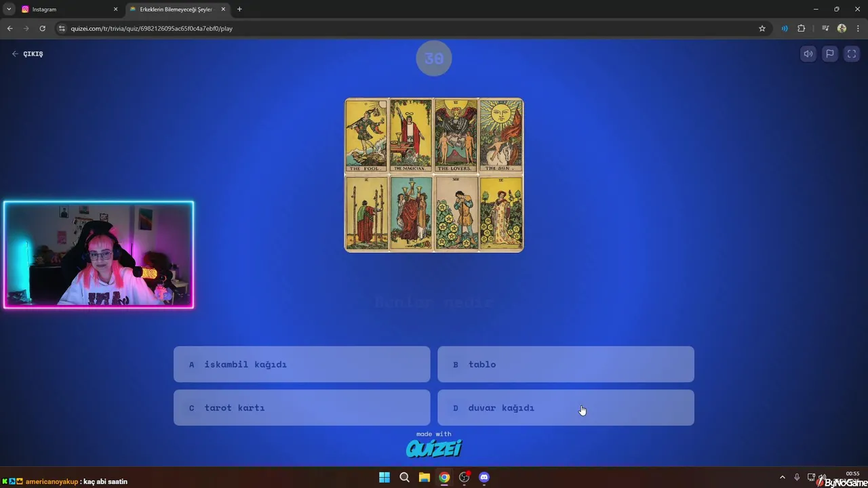
Task: Close the Instagram tab
Action: (115, 9)
